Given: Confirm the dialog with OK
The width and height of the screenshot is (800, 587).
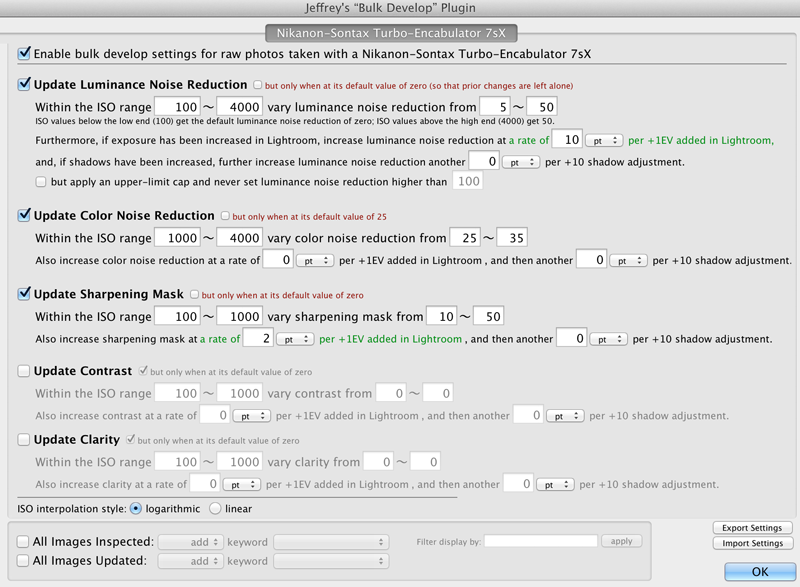Looking at the screenshot, I should (x=760, y=572).
